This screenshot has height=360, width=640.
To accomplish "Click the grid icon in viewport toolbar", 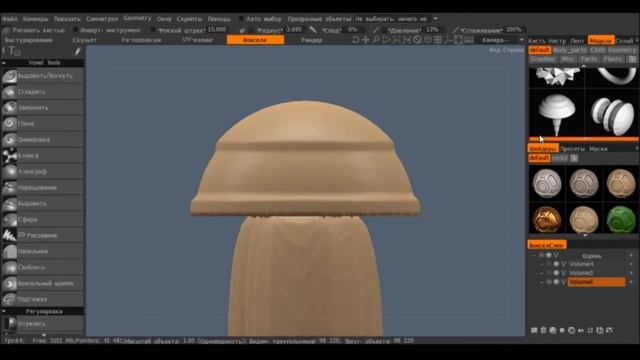I will (x=438, y=40).
